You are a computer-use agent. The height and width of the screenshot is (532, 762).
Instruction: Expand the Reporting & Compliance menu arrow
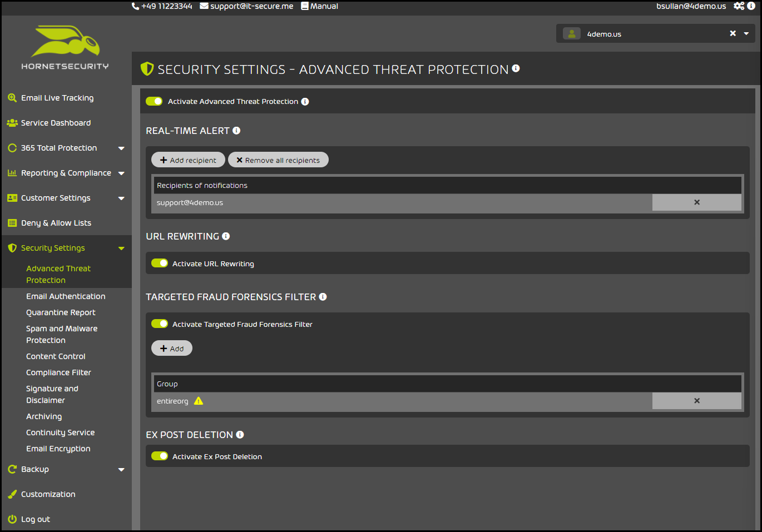(x=121, y=173)
